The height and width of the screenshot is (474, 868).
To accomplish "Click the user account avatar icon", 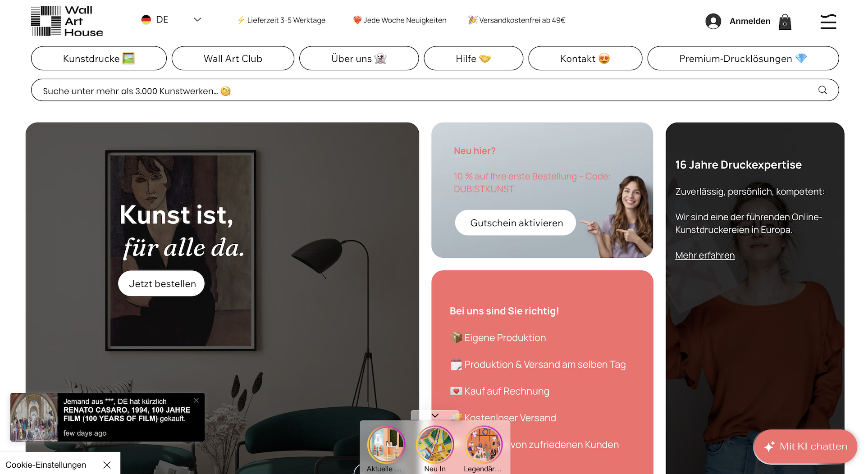I will point(713,21).
